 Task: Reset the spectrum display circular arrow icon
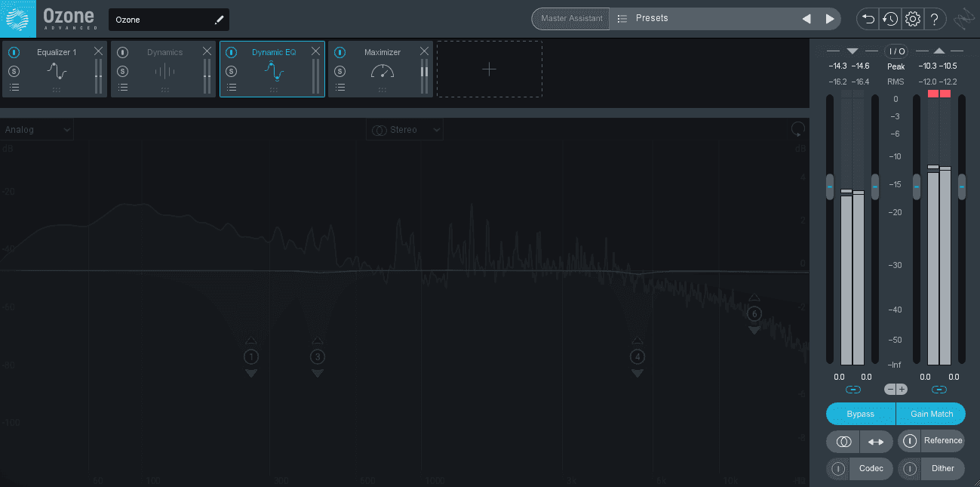pos(797,129)
